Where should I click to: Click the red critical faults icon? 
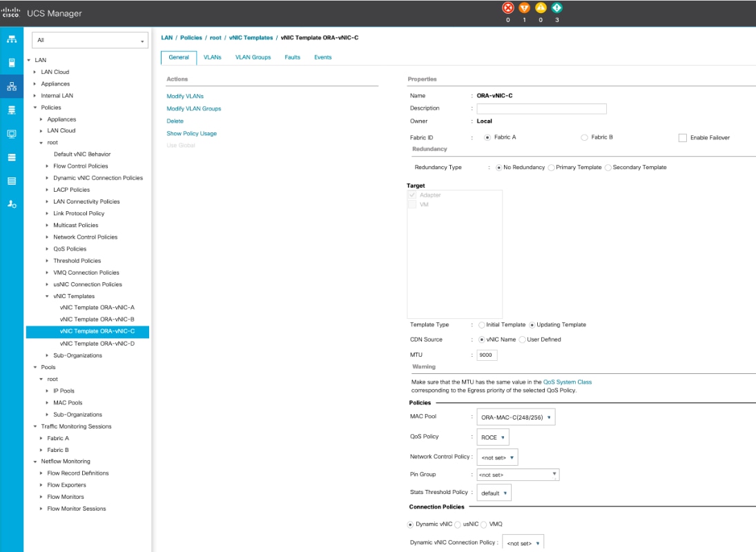coord(507,8)
